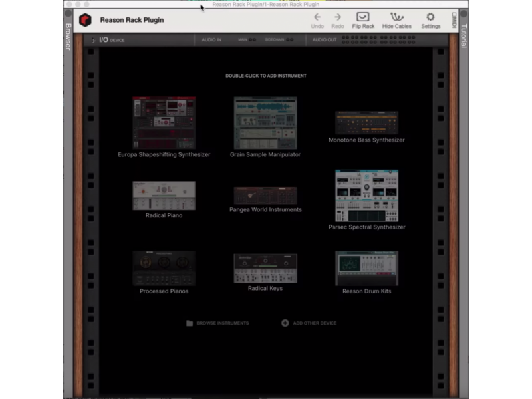
Task: Click the Browse Instruments folder icon
Action: tap(190, 323)
